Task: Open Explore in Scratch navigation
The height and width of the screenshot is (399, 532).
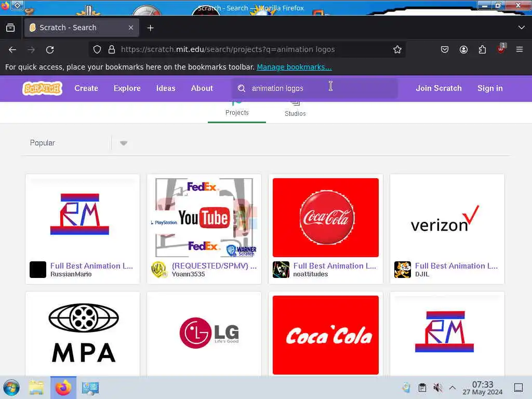Action: (127, 88)
